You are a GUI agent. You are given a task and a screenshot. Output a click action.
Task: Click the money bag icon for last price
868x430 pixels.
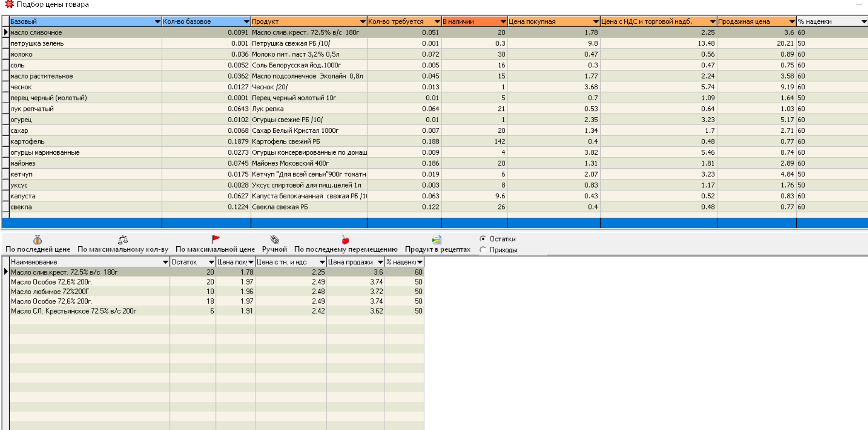coord(37,239)
